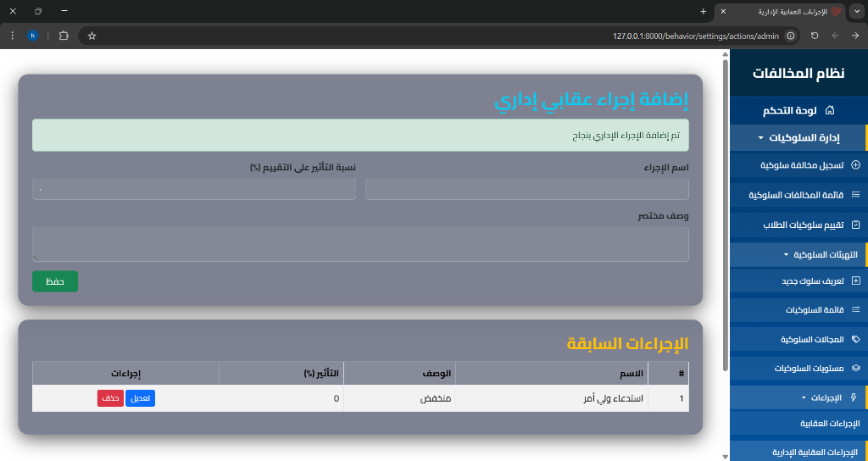
Task: Open تقييم سلوكيات الطلاب page
Action: tap(798, 225)
